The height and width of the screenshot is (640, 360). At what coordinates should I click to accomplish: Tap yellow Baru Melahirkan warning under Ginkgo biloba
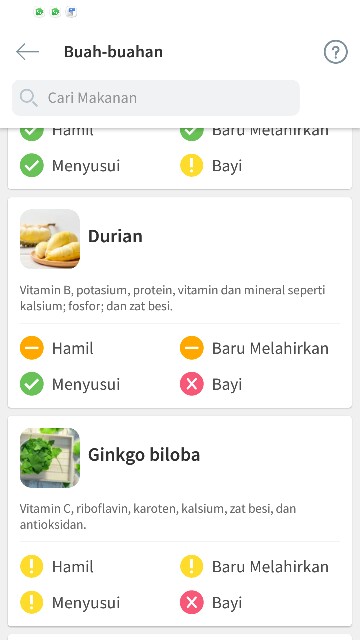pos(192,567)
